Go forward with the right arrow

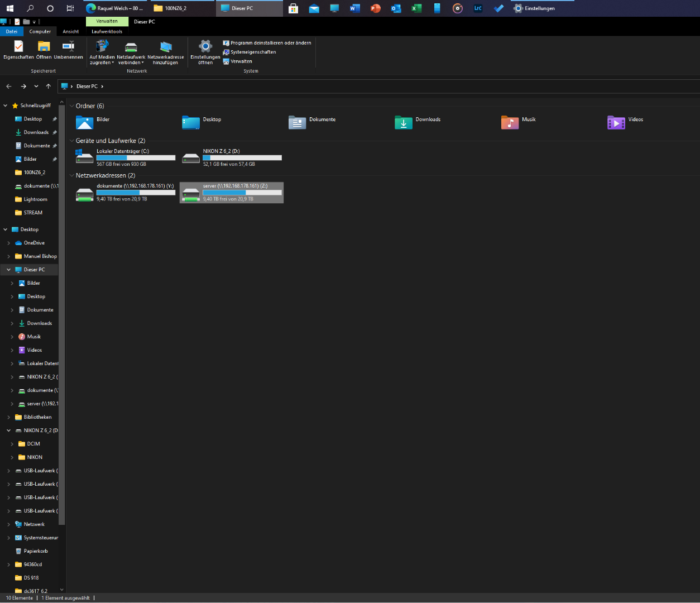point(23,87)
